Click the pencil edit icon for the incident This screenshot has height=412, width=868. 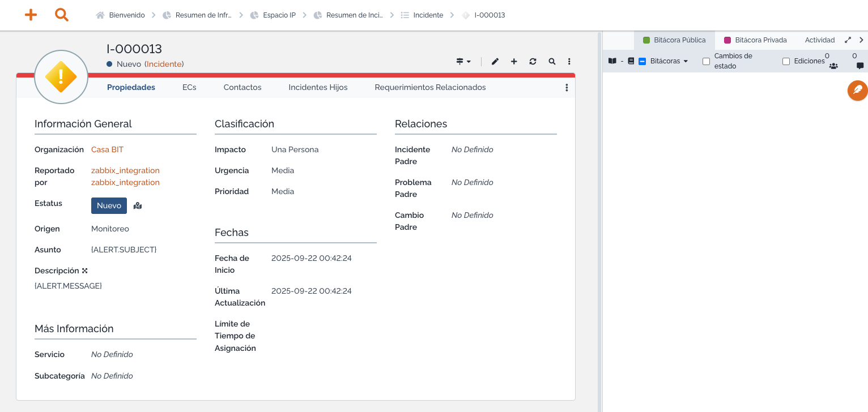[x=495, y=62]
